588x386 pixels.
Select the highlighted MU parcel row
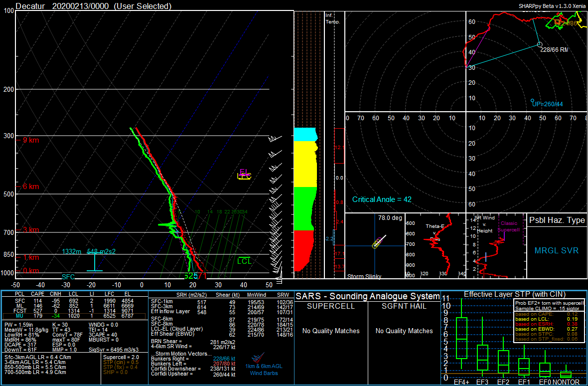click(74, 317)
